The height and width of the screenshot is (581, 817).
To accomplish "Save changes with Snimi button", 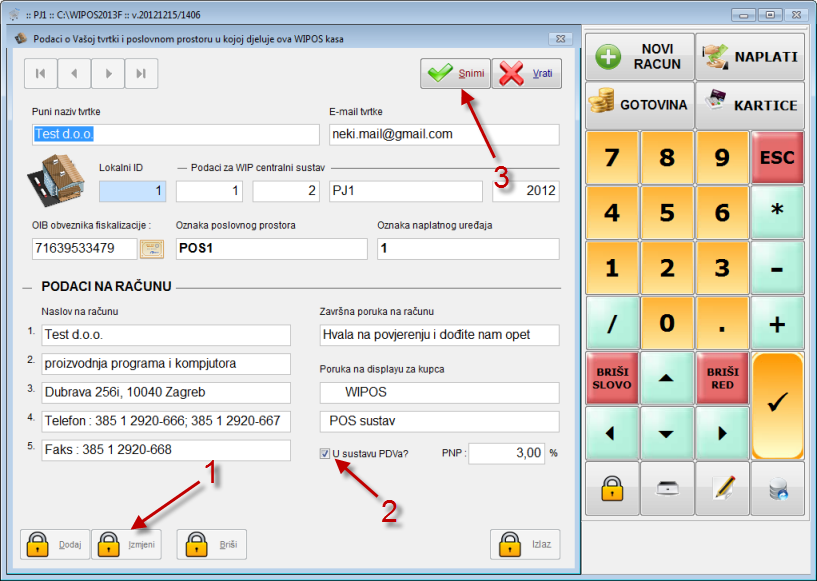I will click(455, 74).
